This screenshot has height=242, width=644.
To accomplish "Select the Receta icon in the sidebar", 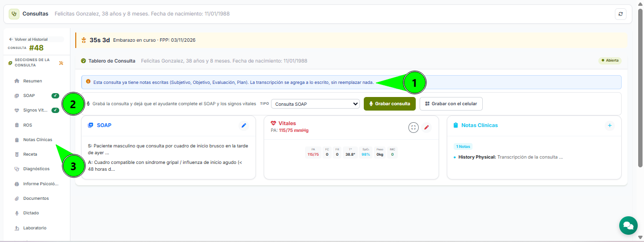I will pos(17,154).
